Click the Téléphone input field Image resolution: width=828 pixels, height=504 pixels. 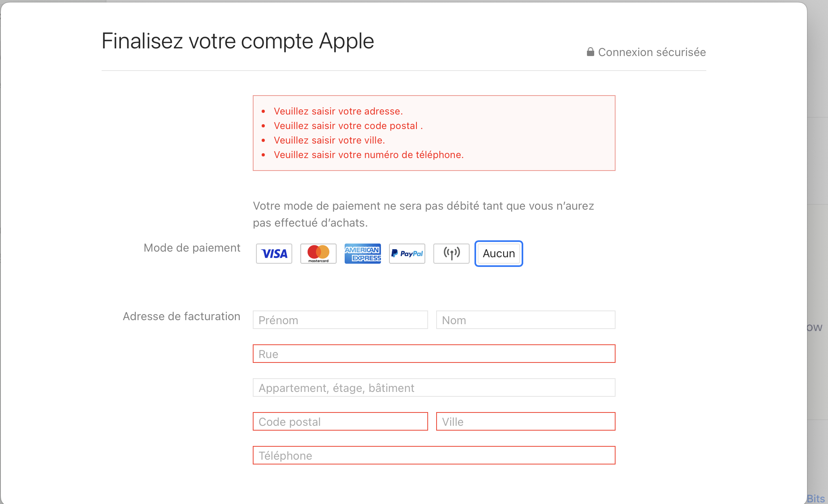tap(434, 456)
